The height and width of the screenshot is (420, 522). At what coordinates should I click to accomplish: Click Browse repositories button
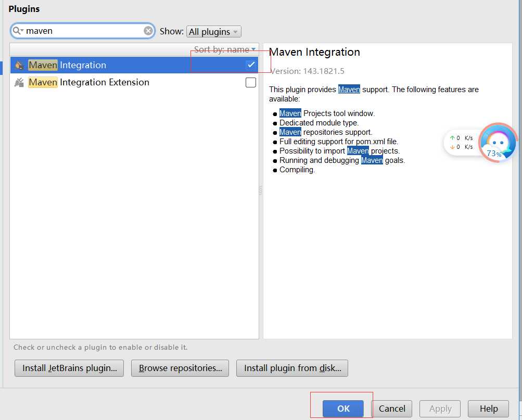[180, 368]
